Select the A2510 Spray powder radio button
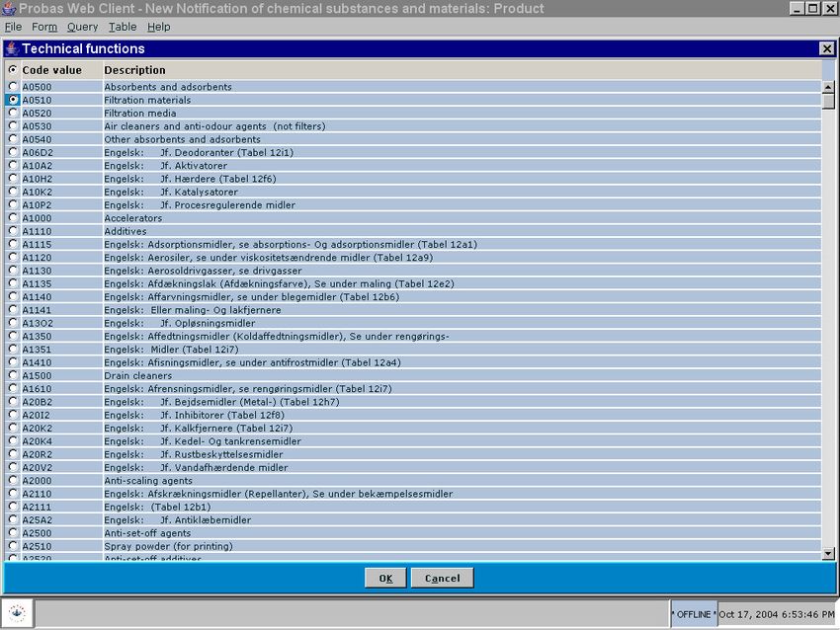 point(13,546)
